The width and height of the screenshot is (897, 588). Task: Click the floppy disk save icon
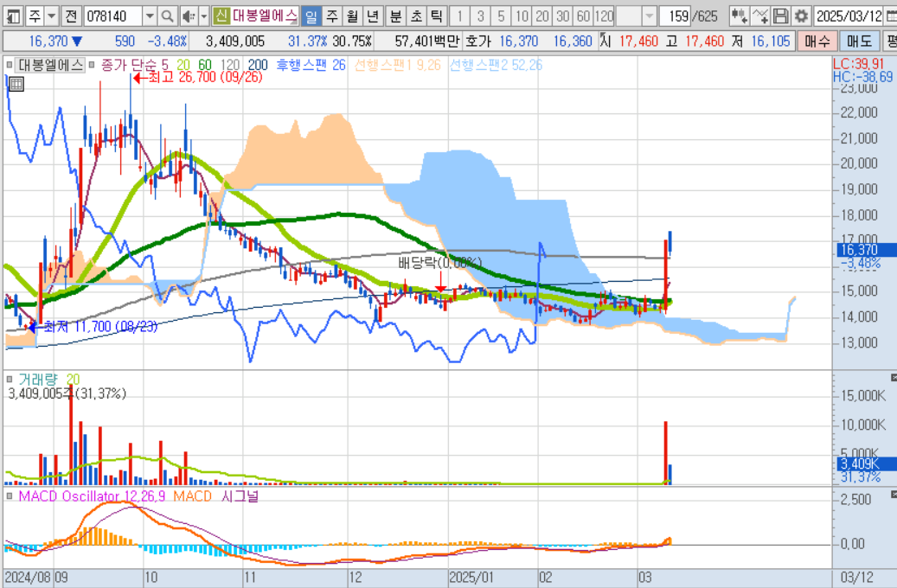tap(780, 16)
